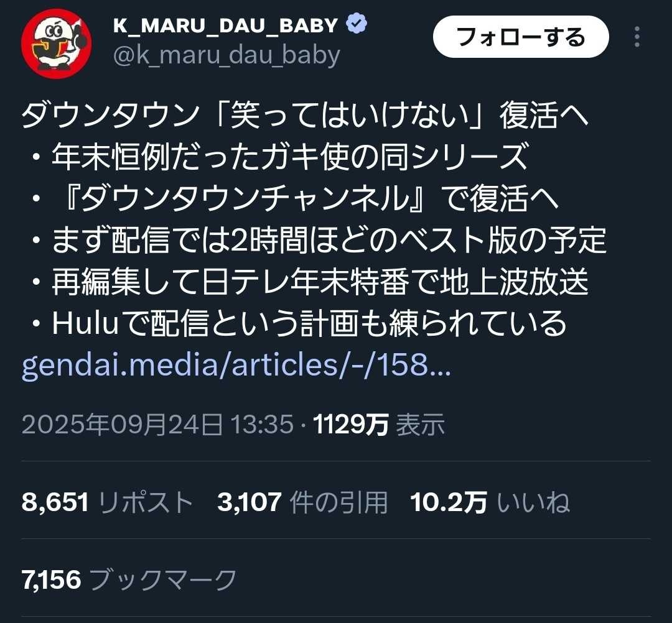Click the headline ダウンタウン「笑ってはいけない」復活へ

pos(305,116)
